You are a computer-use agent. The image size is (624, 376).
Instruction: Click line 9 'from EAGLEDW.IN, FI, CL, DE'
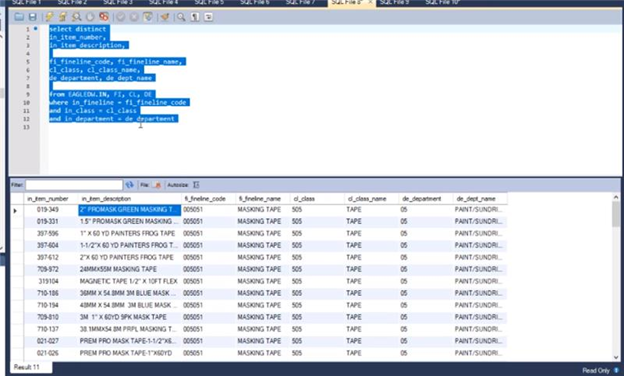tap(100, 94)
